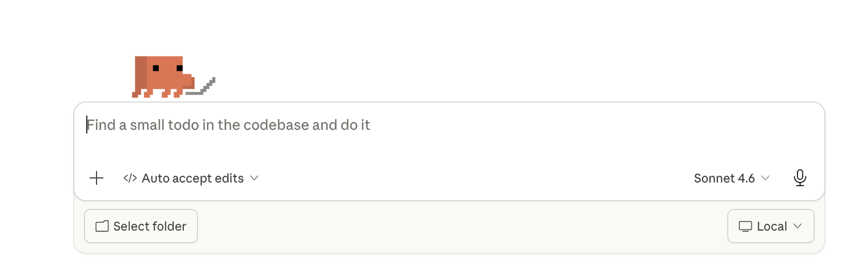Click the monitor icon next to Local
The image size is (868, 271).
(x=745, y=226)
